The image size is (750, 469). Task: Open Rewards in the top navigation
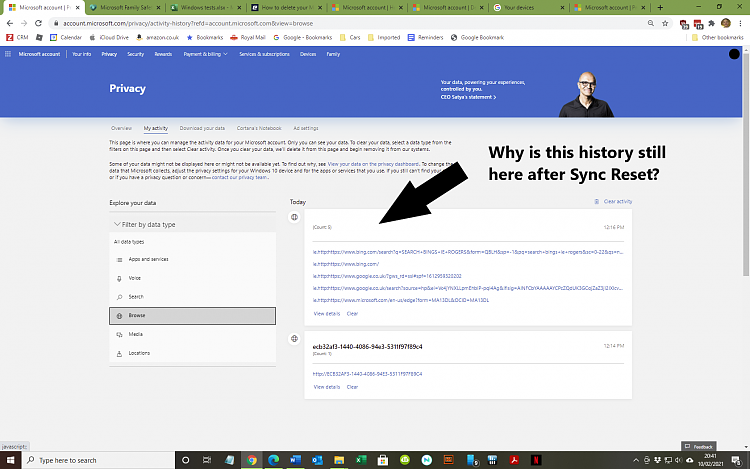[x=163, y=54]
